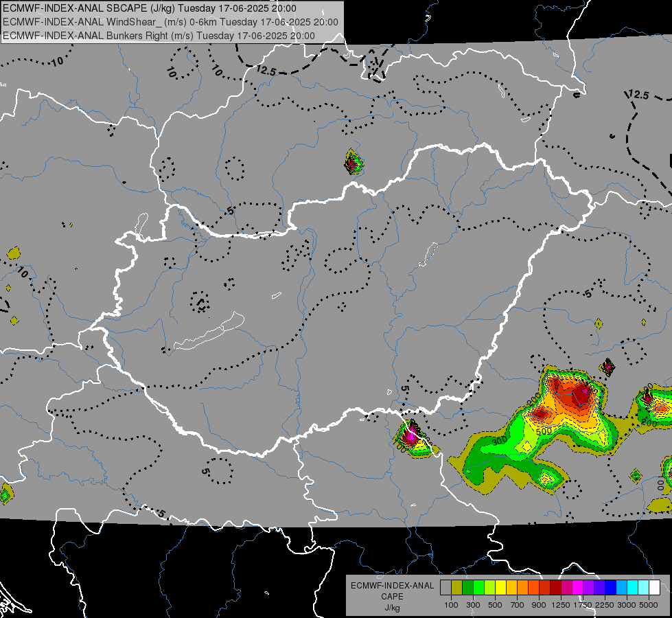Click the small CAPE cell in Slovakia
Screen dimensions: 672x618
pos(354,161)
